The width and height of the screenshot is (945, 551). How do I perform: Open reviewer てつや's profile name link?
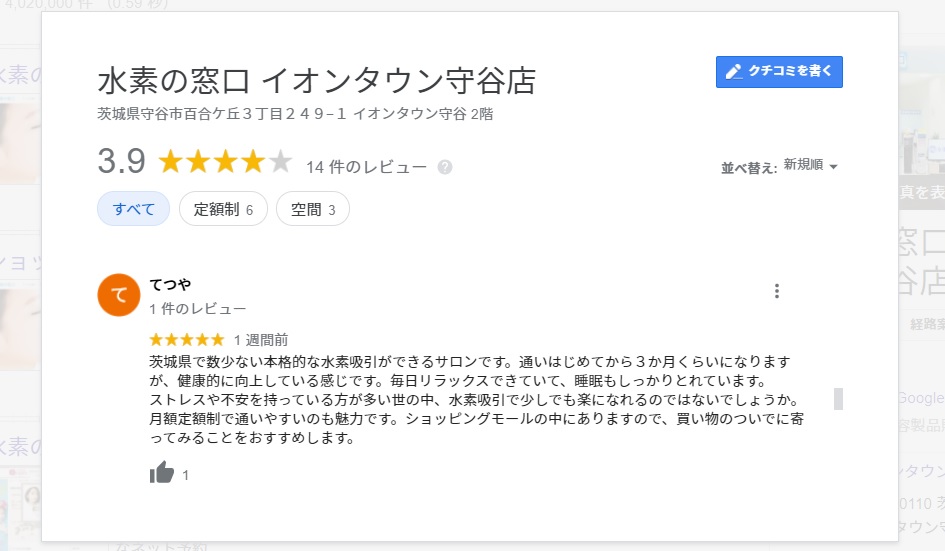(170, 285)
